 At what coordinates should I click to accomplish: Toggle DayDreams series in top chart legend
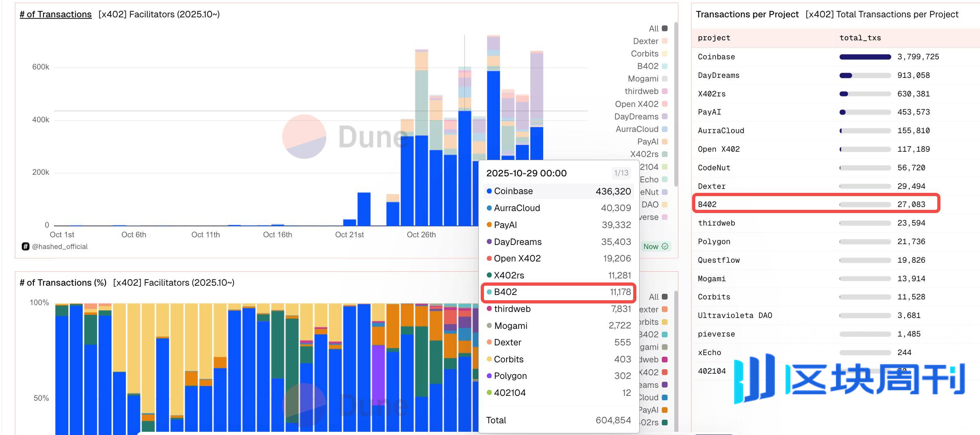(x=636, y=117)
